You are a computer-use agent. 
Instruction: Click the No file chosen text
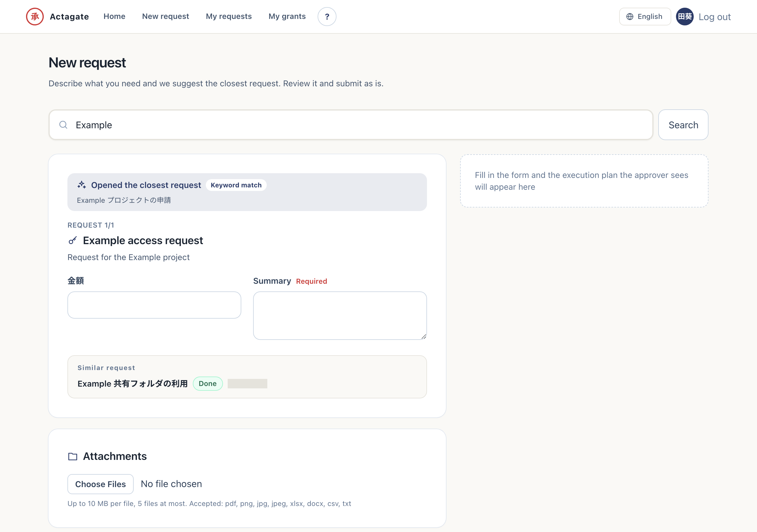click(x=172, y=484)
